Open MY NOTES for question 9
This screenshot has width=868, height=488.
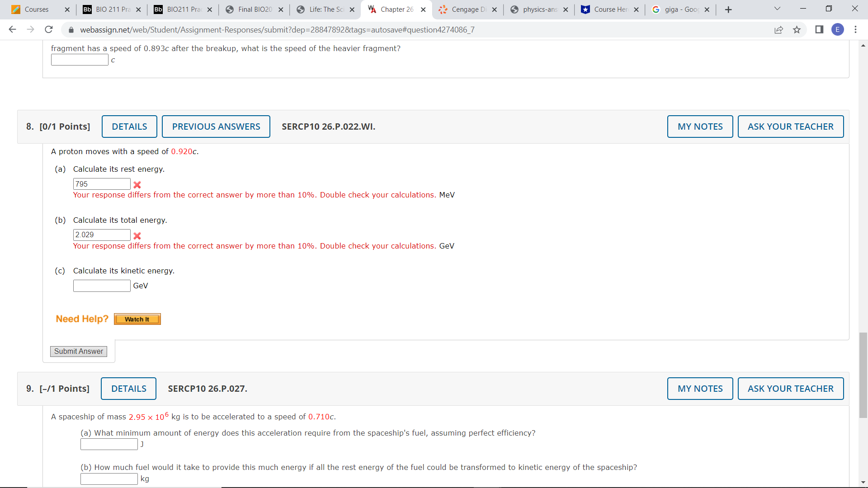tap(699, 389)
